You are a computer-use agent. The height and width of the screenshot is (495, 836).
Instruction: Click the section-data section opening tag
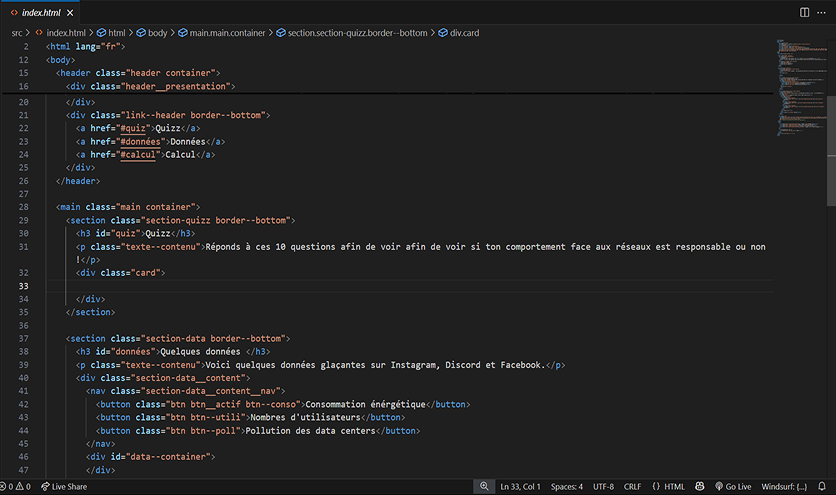pos(178,339)
